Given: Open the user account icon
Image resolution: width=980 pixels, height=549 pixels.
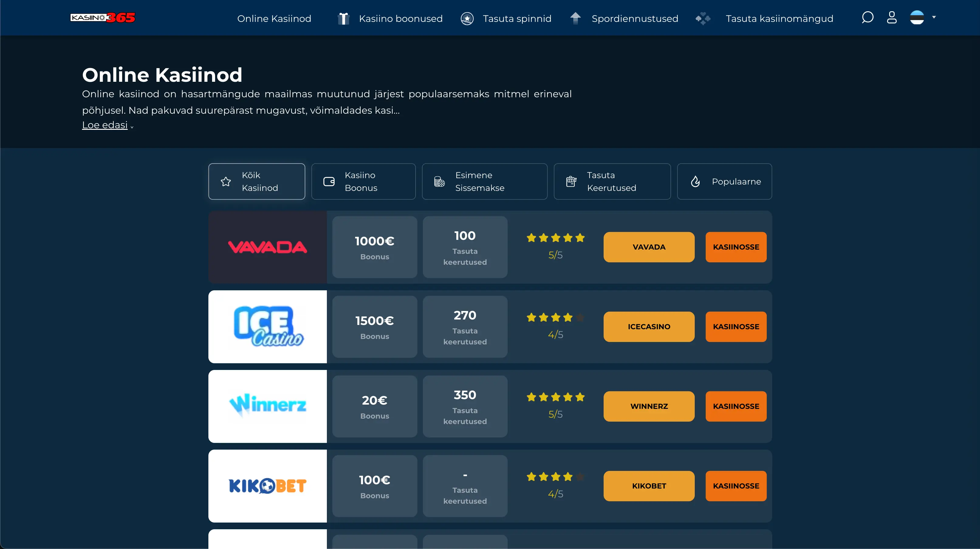Looking at the screenshot, I should point(892,18).
